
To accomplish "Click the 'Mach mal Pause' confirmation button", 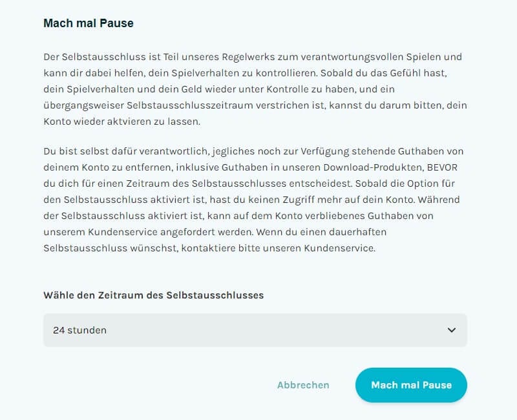I will 411,385.
